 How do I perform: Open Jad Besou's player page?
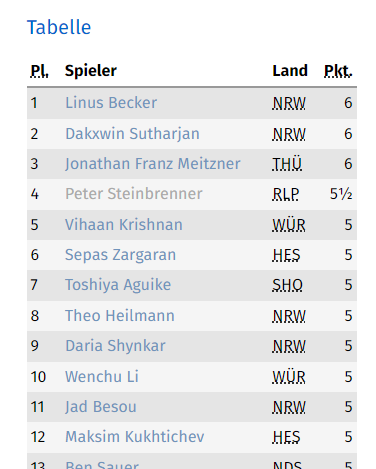pos(101,407)
